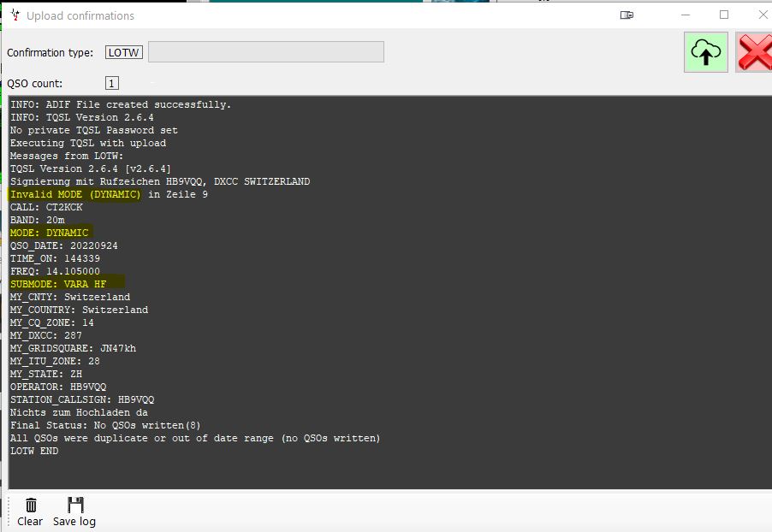Click the 'MY_GRIDSQUARE: JN47kh' log line
Image resolution: width=772 pixels, height=532 pixels.
pos(74,348)
